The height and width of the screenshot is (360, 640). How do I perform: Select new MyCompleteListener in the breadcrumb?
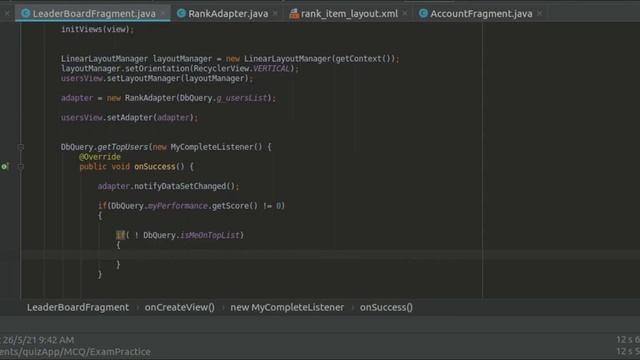(287, 307)
